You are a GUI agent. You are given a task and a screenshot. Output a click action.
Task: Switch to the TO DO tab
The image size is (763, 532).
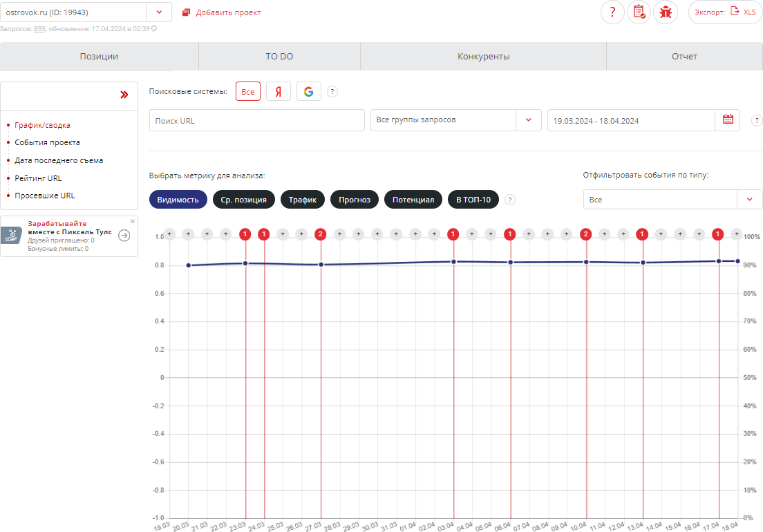click(279, 57)
